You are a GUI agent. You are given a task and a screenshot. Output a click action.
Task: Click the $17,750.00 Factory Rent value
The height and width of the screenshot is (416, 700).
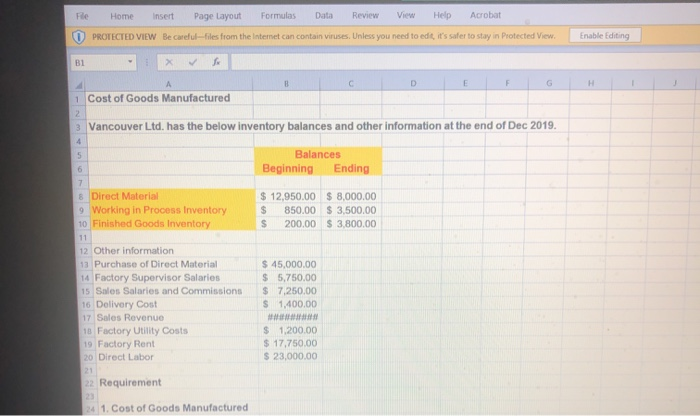click(x=291, y=343)
